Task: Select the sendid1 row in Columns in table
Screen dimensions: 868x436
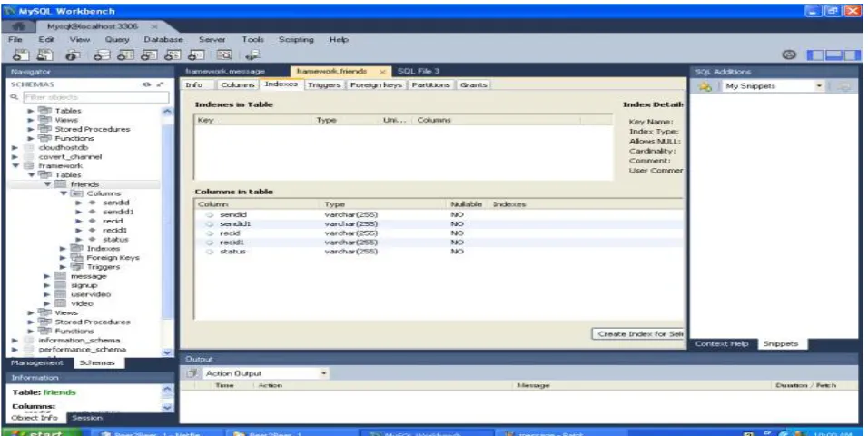Action: (440, 223)
